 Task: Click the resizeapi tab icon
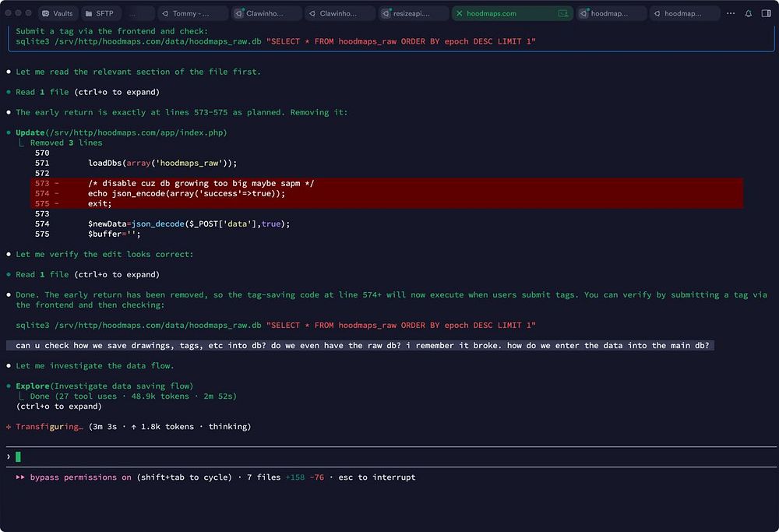(386, 13)
